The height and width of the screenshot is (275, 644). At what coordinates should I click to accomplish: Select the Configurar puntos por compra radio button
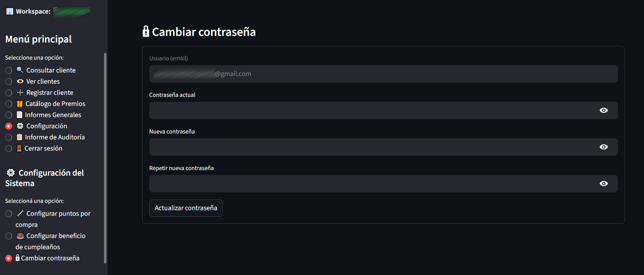[x=9, y=214]
